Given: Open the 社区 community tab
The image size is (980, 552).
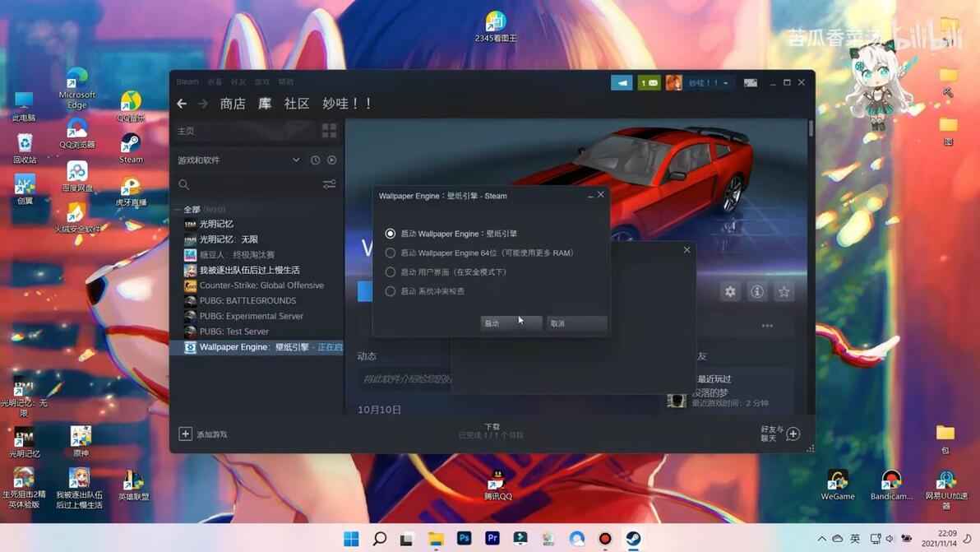Looking at the screenshot, I should pyautogui.click(x=297, y=104).
